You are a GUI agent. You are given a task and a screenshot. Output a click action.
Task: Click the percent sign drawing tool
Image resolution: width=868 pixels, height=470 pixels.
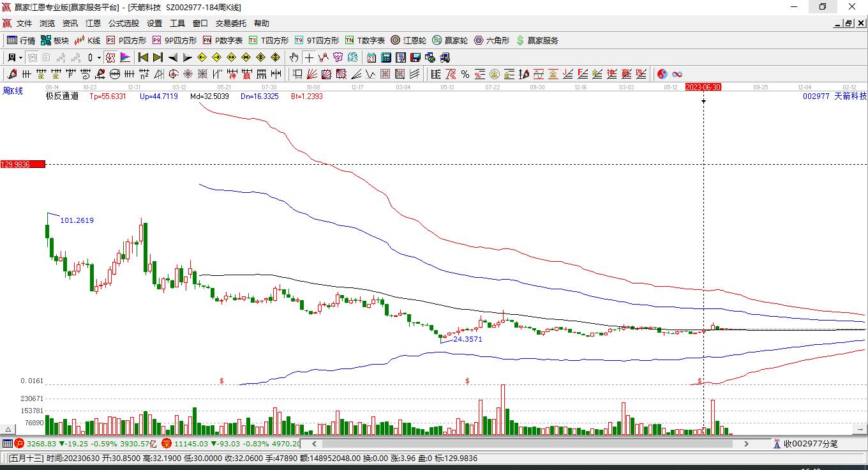coord(465,74)
